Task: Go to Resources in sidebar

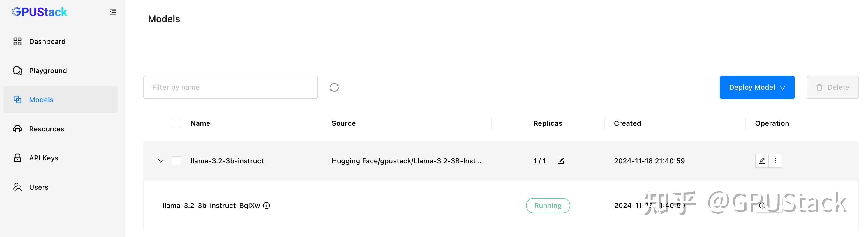Action: pyautogui.click(x=47, y=129)
